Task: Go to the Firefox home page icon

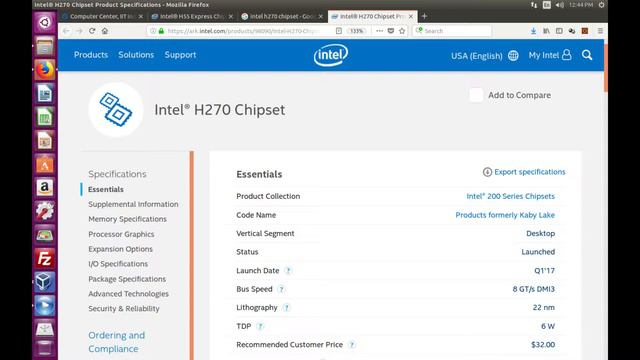Action: [105, 31]
